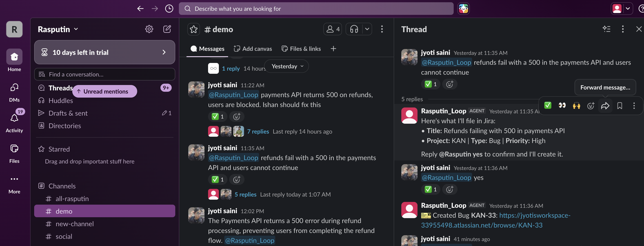
Task: Close the Thread panel
Action: [639, 29]
